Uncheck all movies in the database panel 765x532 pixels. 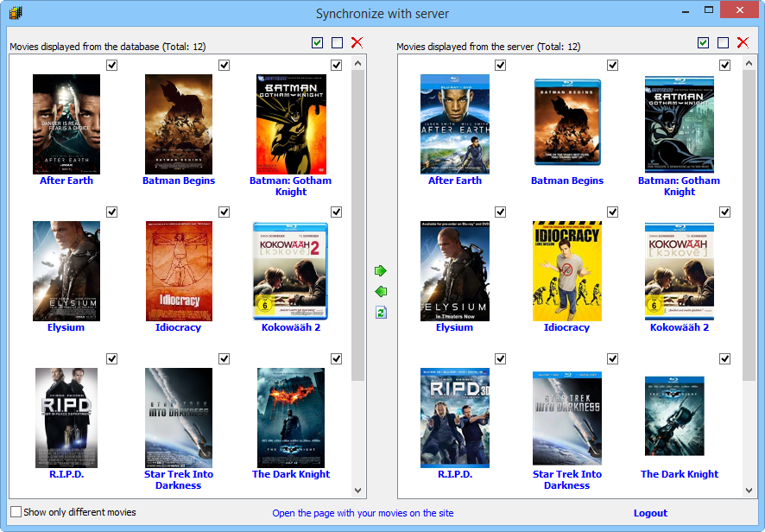pos(337,42)
